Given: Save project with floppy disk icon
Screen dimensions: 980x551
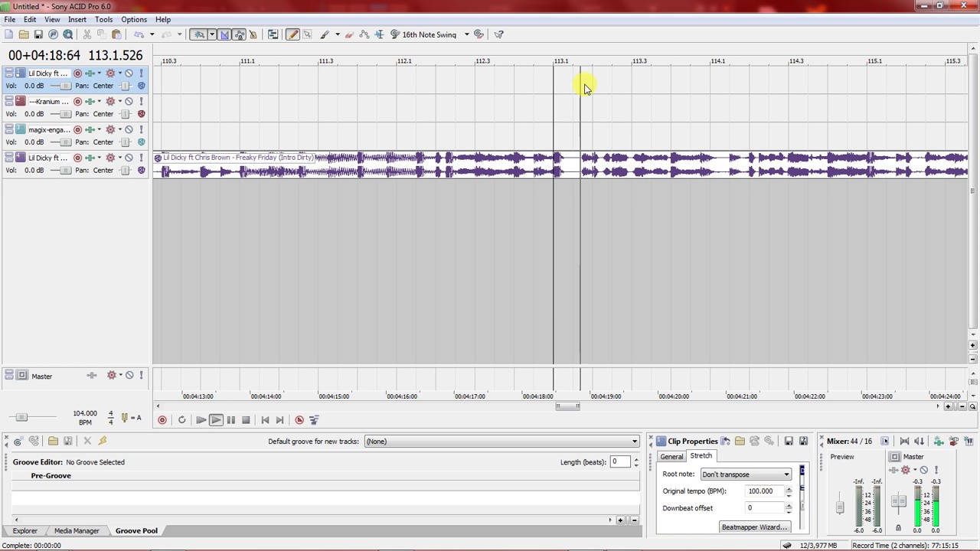Looking at the screenshot, I should pyautogui.click(x=38, y=34).
